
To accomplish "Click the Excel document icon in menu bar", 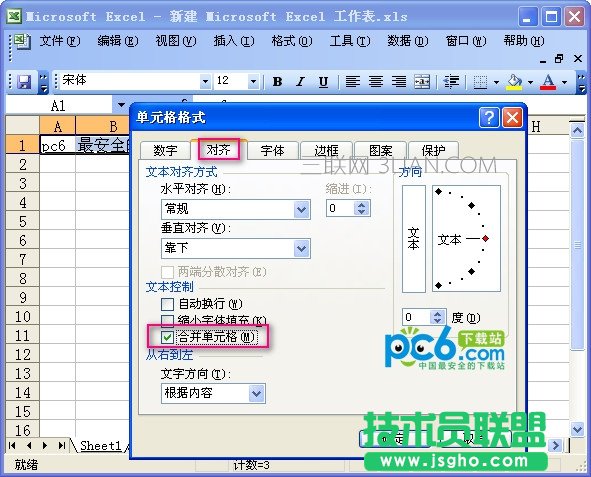I will point(22,41).
